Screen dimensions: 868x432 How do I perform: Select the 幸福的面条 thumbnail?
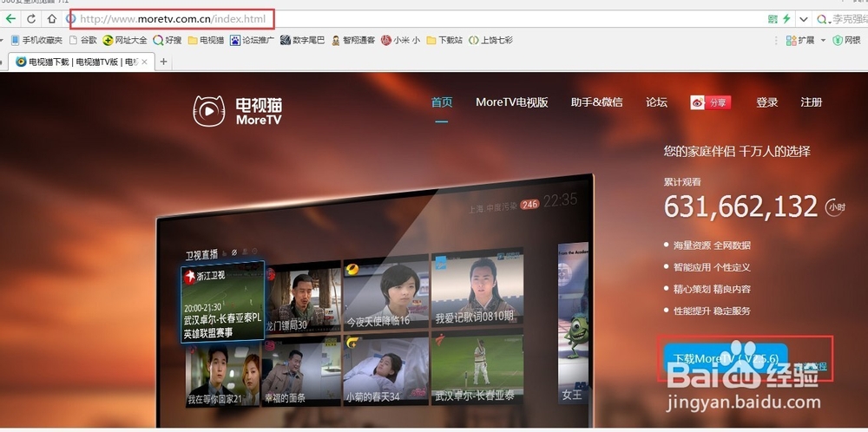pyautogui.click(x=302, y=371)
